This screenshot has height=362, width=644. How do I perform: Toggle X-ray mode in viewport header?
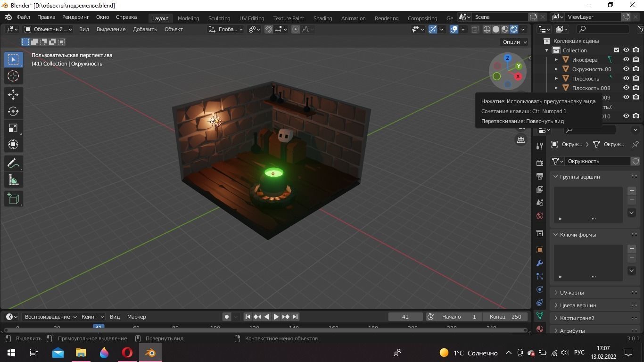click(x=475, y=29)
